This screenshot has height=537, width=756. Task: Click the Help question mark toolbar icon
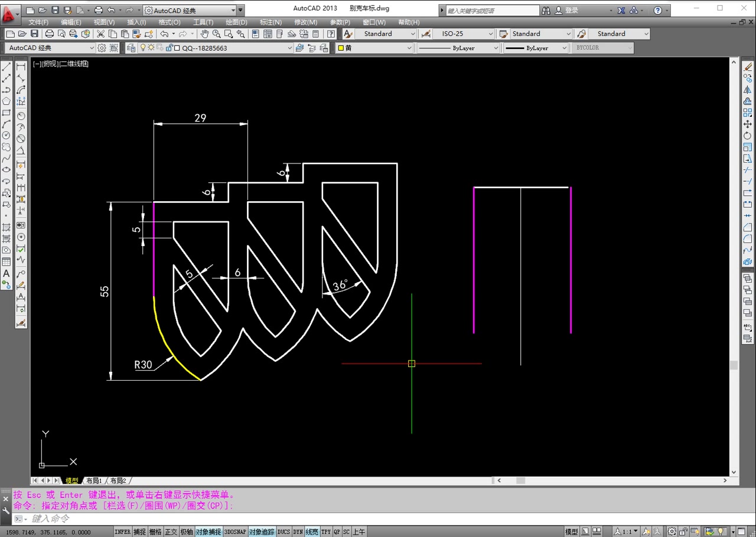coord(331,34)
